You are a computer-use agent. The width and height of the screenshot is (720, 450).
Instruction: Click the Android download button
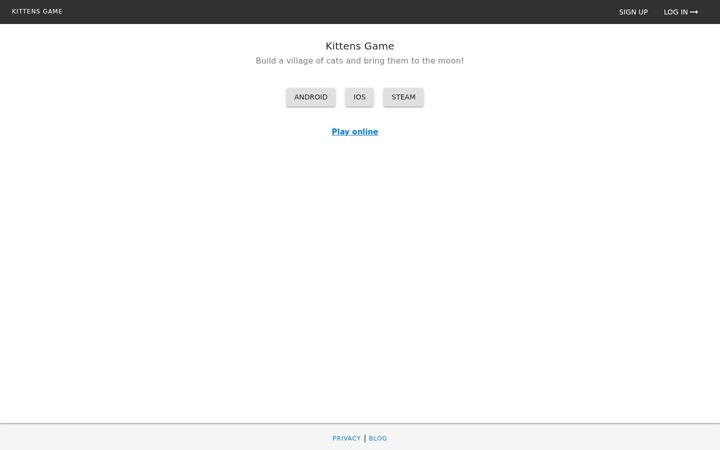tap(311, 97)
